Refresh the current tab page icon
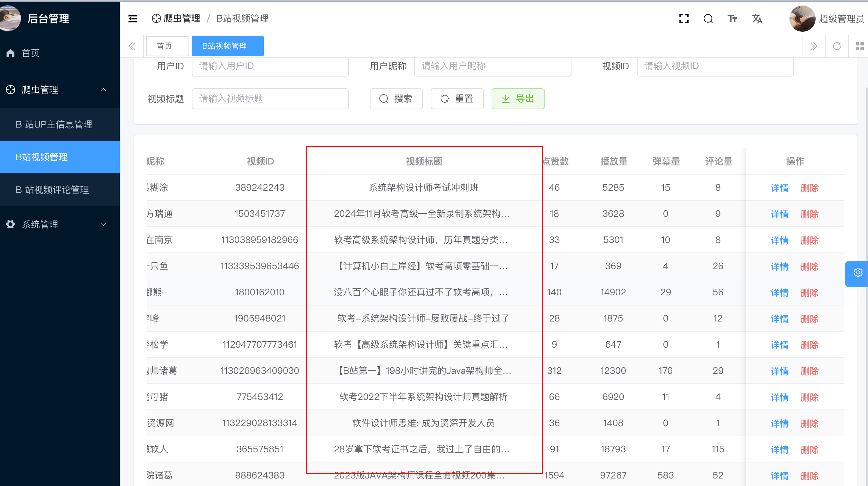The height and width of the screenshot is (486, 868). (837, 46)
